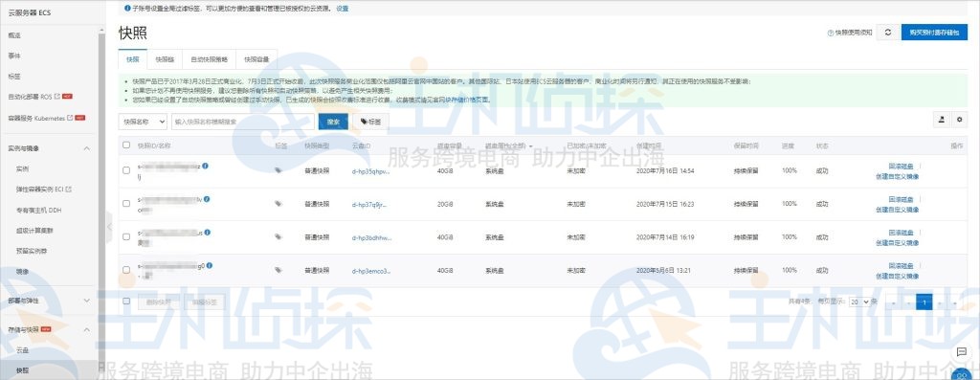Click the blue 搜索 button
This screenshot has height=380, width=980.
click(x=333, y=122)
